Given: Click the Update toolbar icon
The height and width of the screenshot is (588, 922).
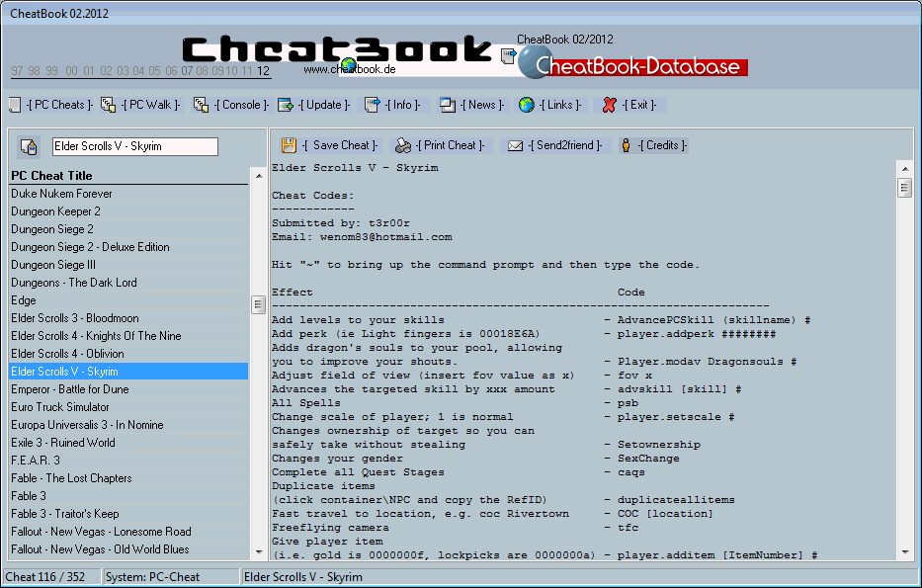Looking at the screenshot, I should (x=286, y=106).
